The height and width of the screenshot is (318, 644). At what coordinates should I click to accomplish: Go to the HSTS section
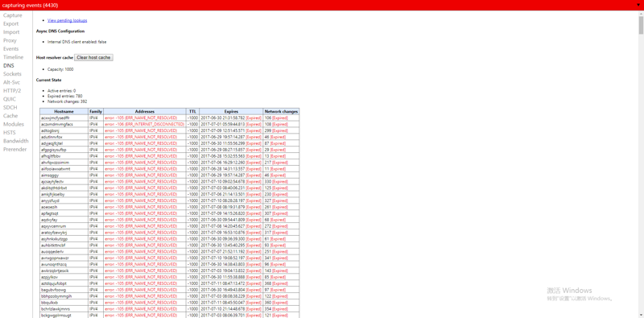coord(10,132)
